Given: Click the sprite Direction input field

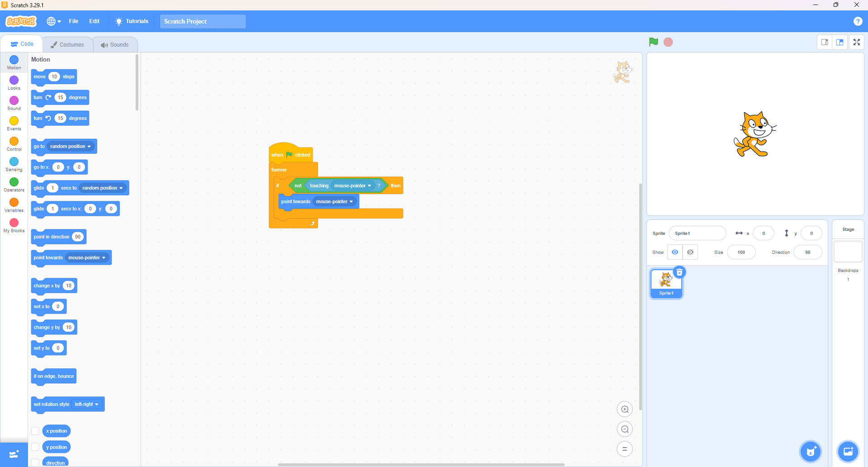Looking at the screenshot, I should [x=807, y=253].
